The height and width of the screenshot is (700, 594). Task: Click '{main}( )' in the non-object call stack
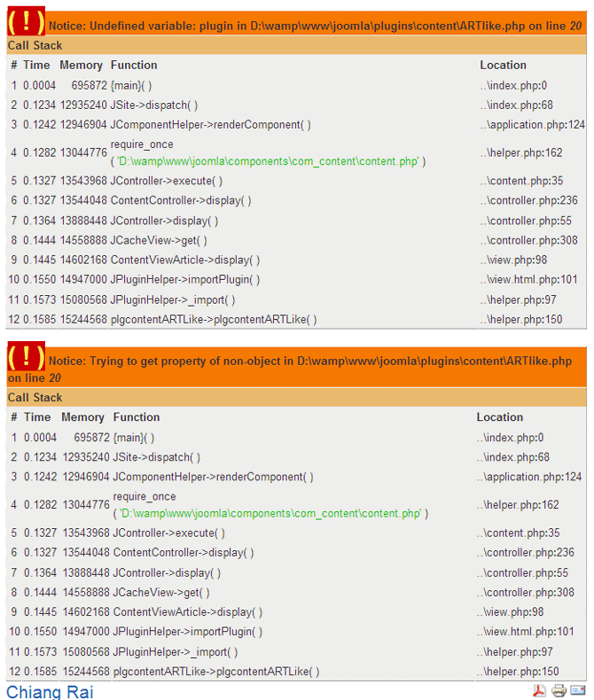click(x=134, y=438)
